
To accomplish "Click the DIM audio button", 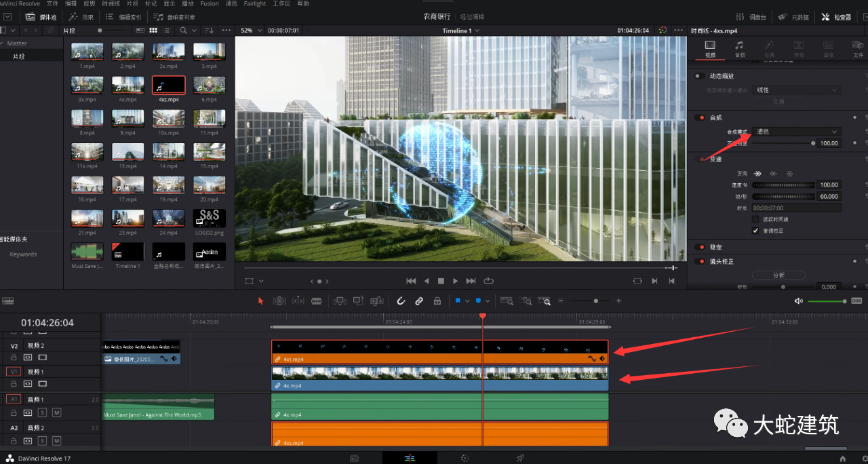I will tap(856, 301).
